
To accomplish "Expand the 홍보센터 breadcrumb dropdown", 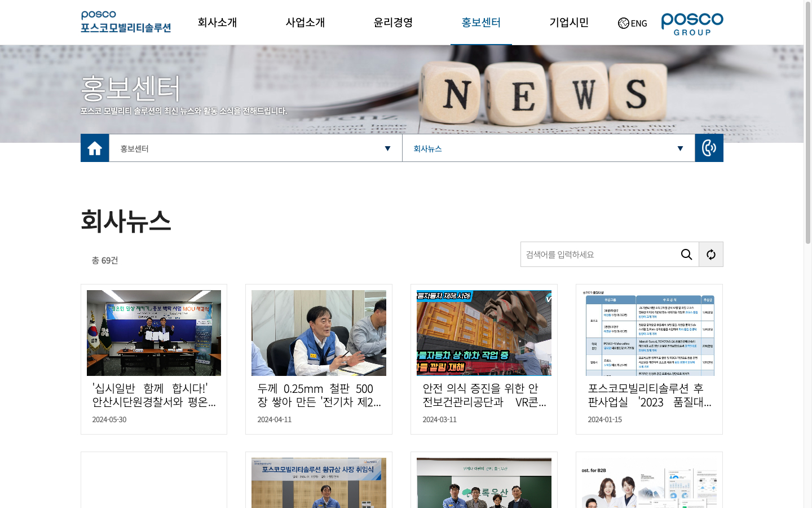I will [x=255, y=148].
